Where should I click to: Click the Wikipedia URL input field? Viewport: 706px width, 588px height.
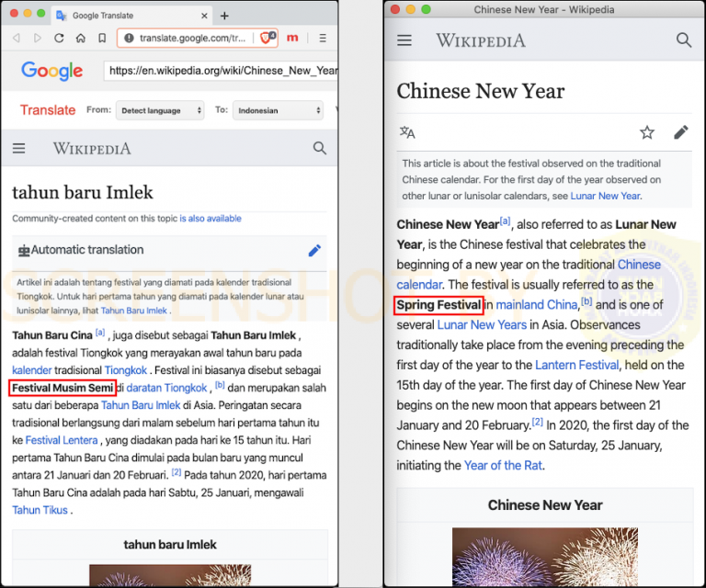coord(222,71)
